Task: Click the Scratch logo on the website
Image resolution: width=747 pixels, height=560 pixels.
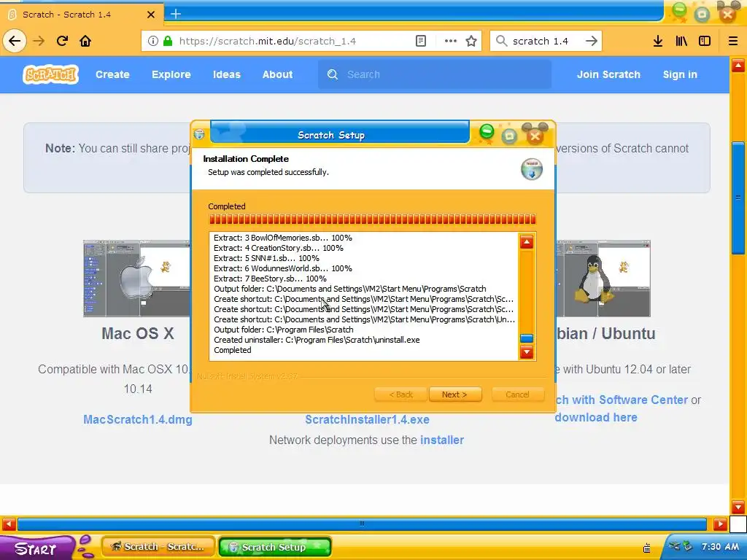Action: click(50, 74)
